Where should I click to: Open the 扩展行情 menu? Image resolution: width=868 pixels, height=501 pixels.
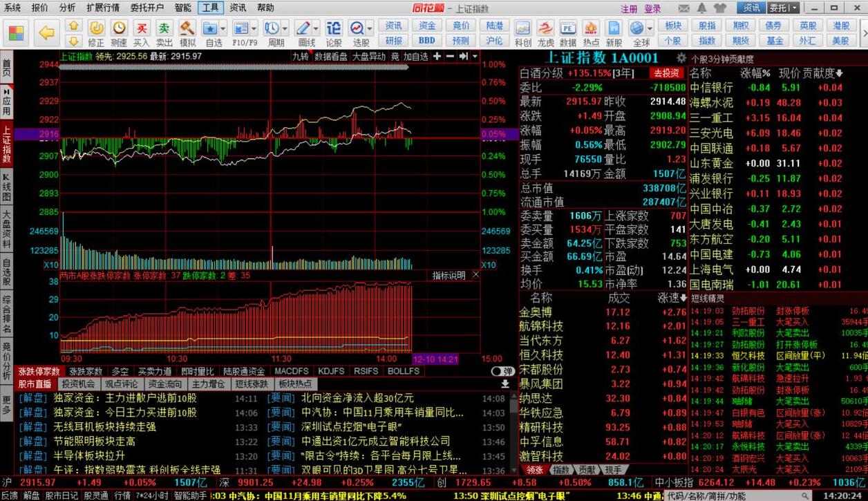pyautogui.click(x=102, y=8)
